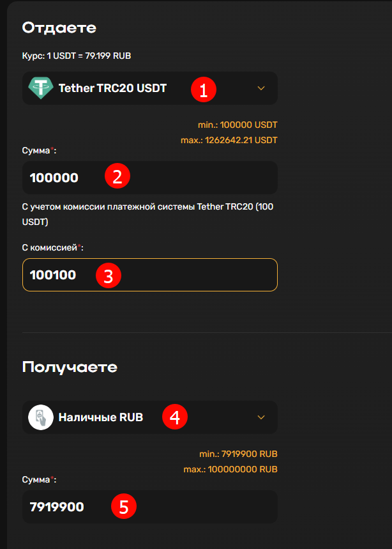Click the min.: 7919900 RUB limit
392x549 pixels.
(238, 454)
